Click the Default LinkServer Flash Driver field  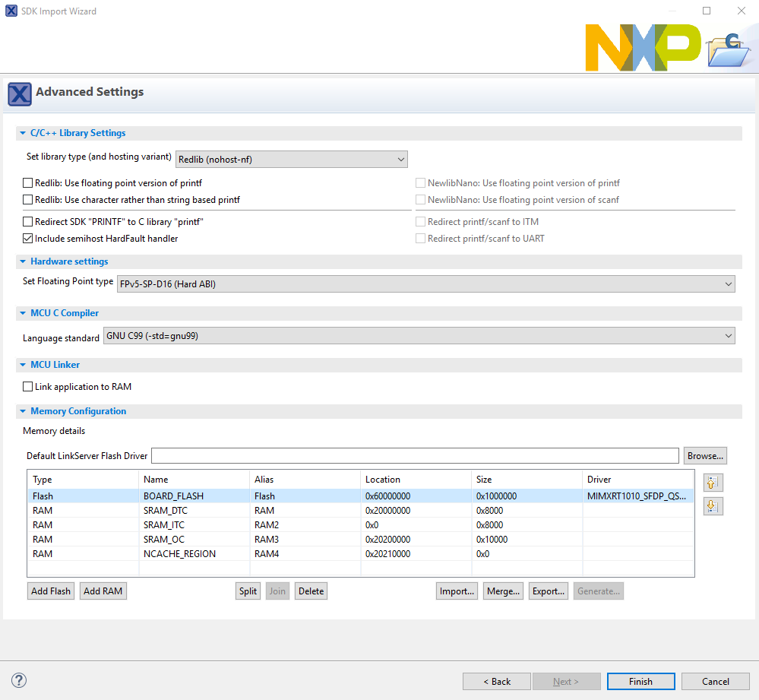(x=414, y=456)
